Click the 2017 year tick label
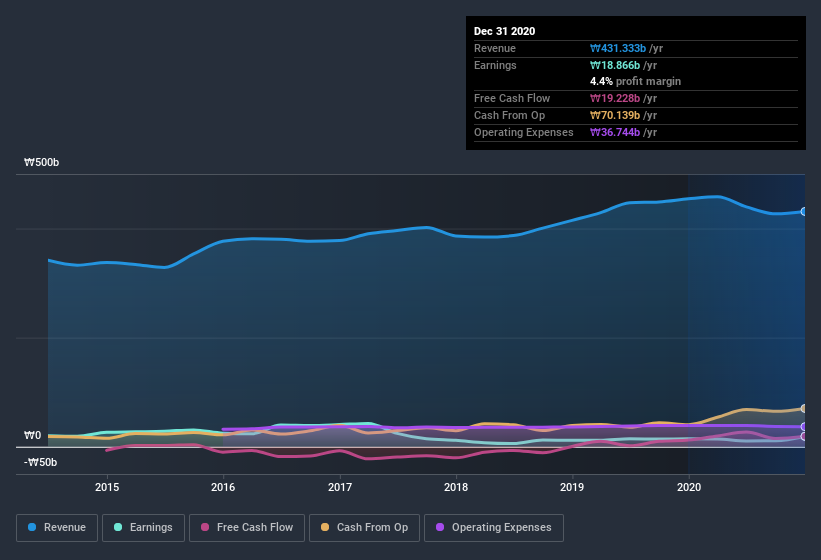 click(x=340, y=487)
